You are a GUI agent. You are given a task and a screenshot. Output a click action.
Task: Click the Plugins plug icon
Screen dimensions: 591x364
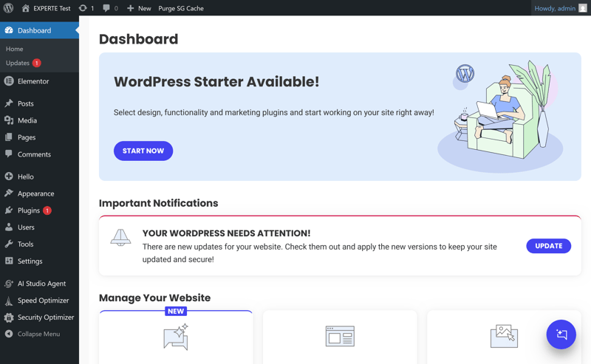click(x=9, y=210)
